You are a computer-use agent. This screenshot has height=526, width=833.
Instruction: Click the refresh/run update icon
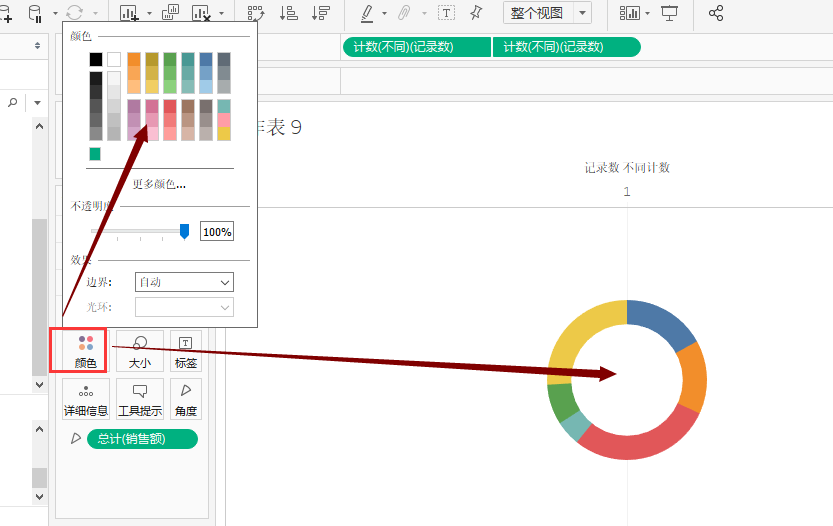[74, 13]
